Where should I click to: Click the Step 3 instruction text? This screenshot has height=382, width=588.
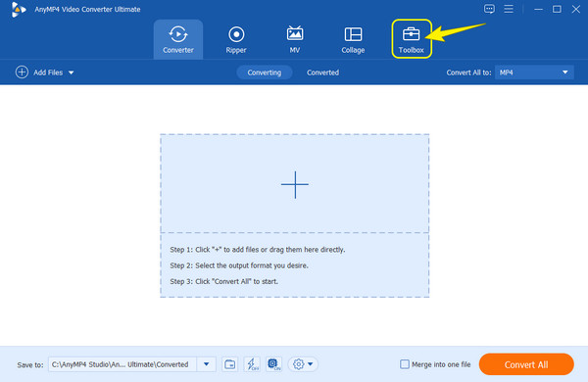223,281
